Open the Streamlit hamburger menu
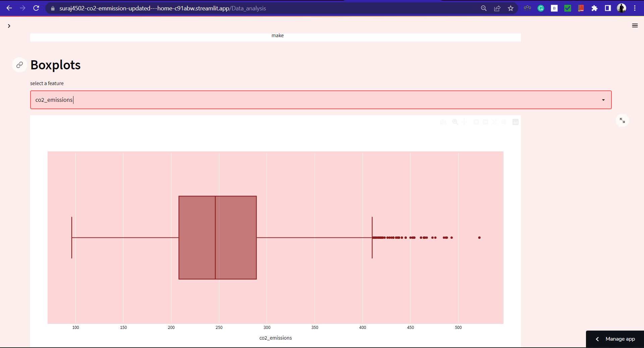Viewport: 644px width, 348px height. tap(635, 25)
